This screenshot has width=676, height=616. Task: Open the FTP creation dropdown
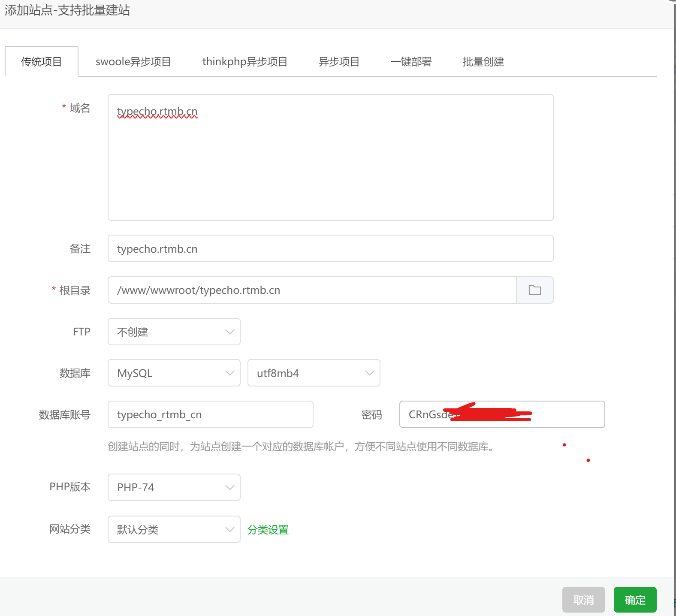click(x=174, y=332)
